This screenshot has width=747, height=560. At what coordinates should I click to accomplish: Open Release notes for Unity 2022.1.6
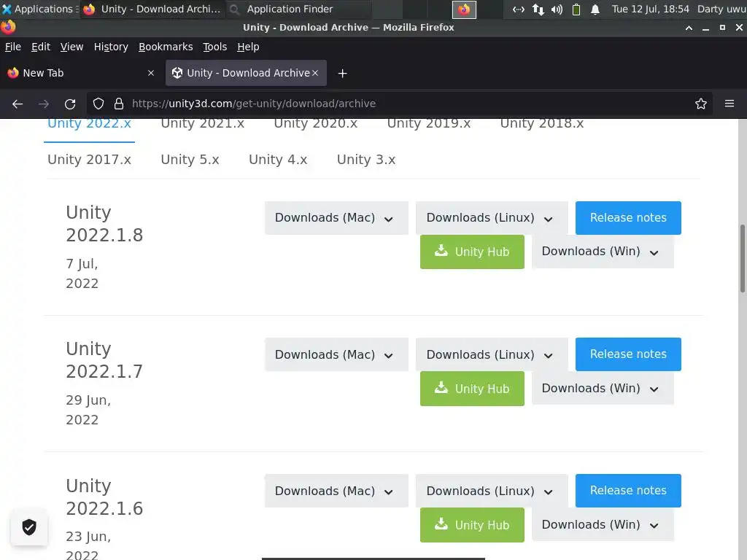[628, 491]
